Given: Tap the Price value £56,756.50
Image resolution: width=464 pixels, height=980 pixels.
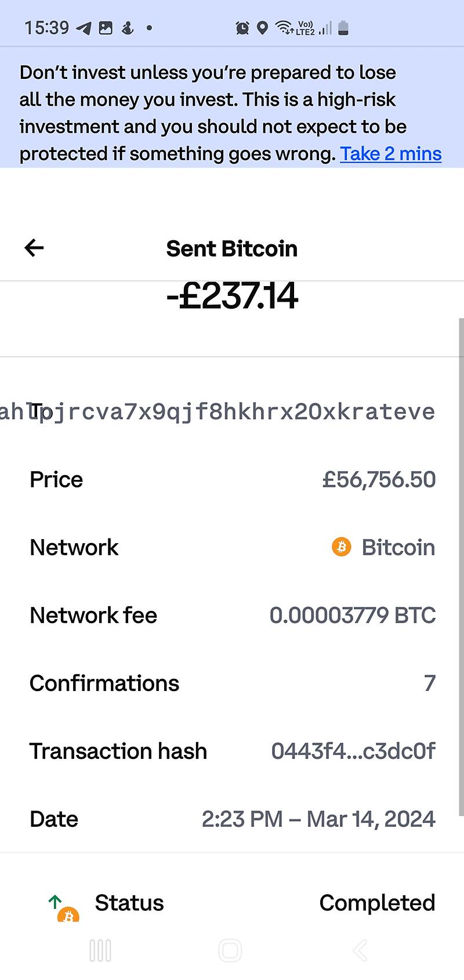Looking at the screenshot, I should click(379, 479).
